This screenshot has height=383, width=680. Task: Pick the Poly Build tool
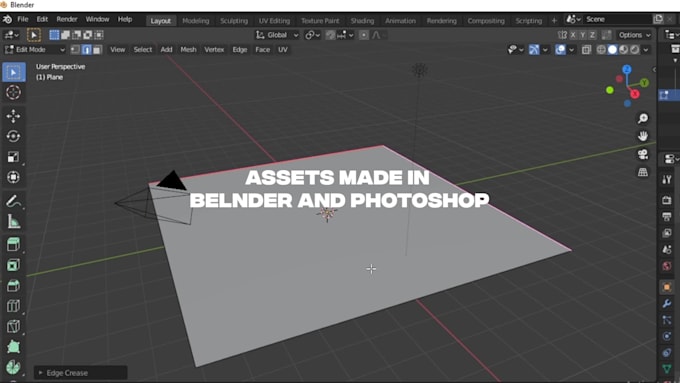13,347
